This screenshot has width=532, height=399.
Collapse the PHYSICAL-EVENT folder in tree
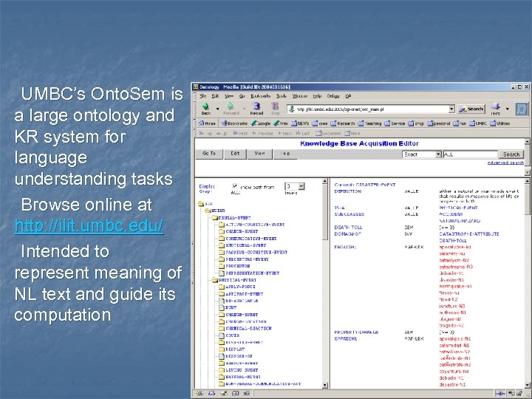point(215,280)
